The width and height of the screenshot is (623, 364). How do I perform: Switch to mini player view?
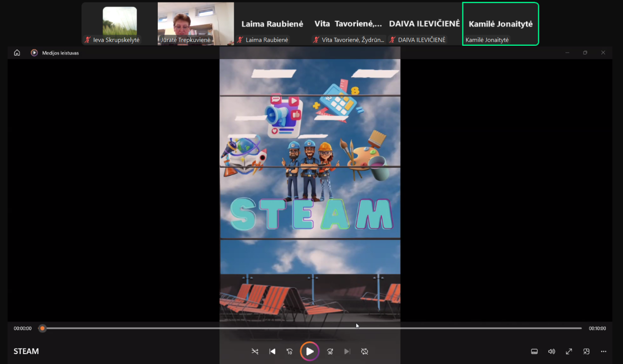(586, 352)
